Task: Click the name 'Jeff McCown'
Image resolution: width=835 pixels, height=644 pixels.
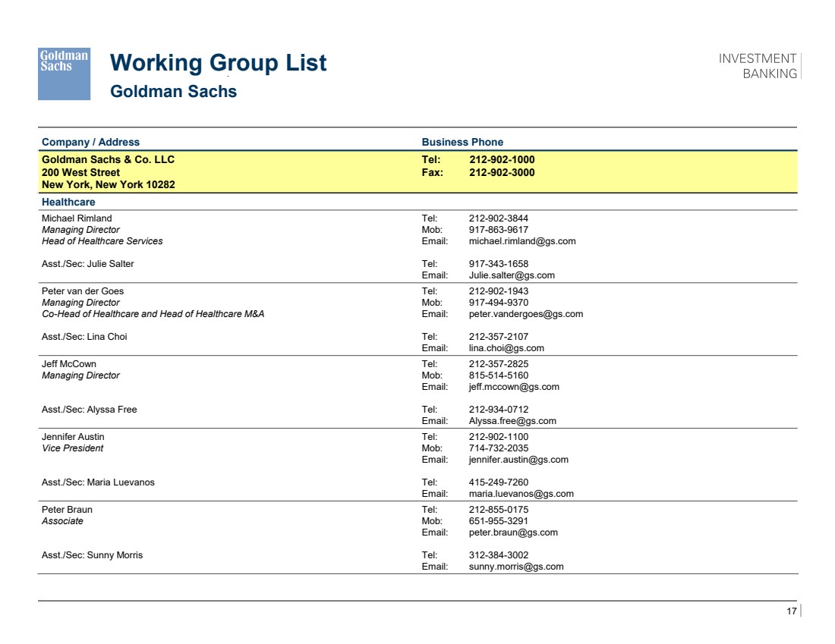Action: [68, 364]
